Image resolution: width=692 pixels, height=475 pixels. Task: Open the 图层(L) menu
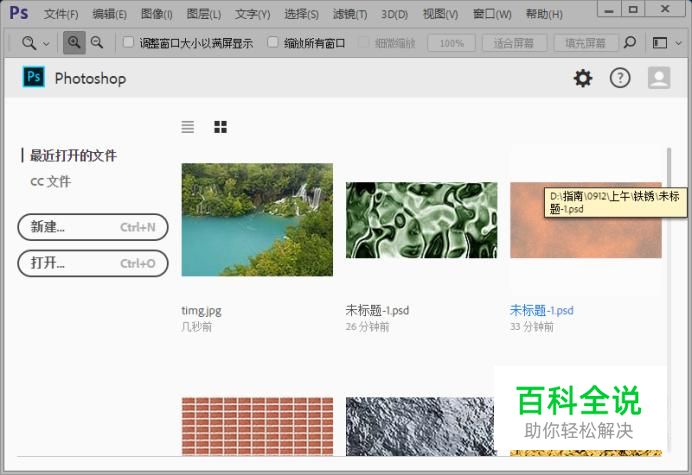(x=203, y=14)
